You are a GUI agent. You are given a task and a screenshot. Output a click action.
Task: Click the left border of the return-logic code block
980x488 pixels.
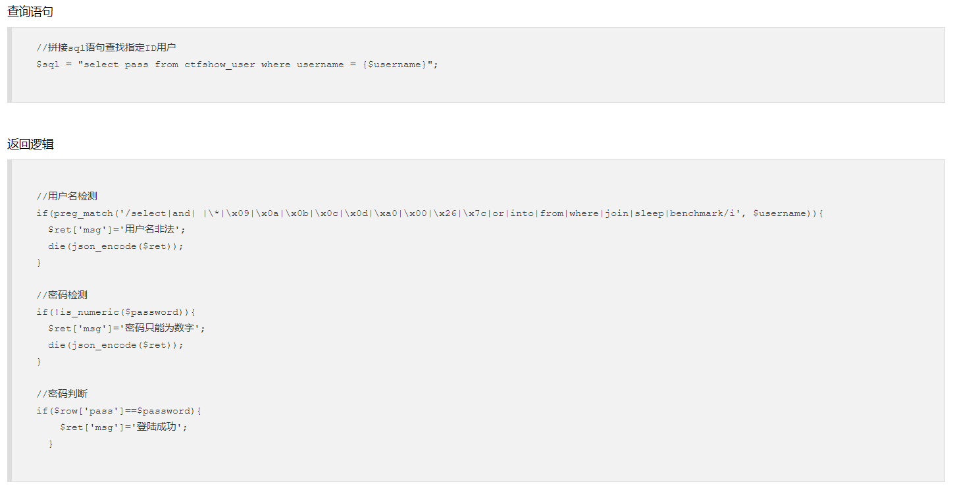[x=9, y=321]
